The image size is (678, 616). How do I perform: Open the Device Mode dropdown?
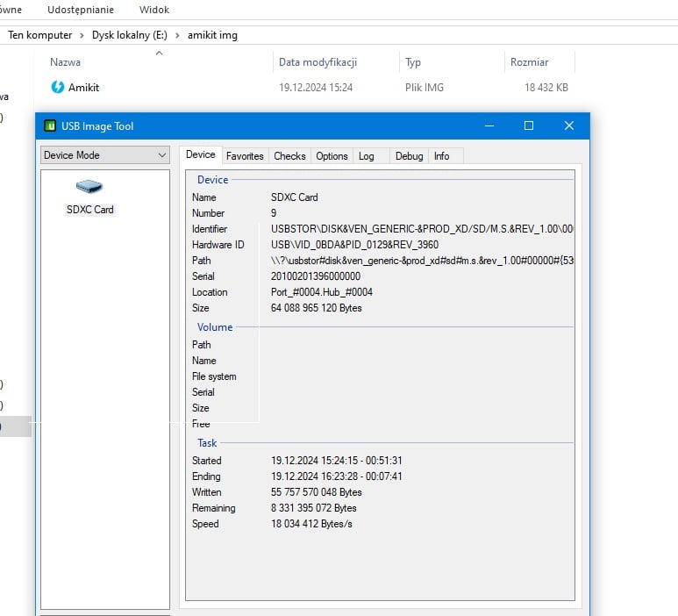[x=104, y=154]
